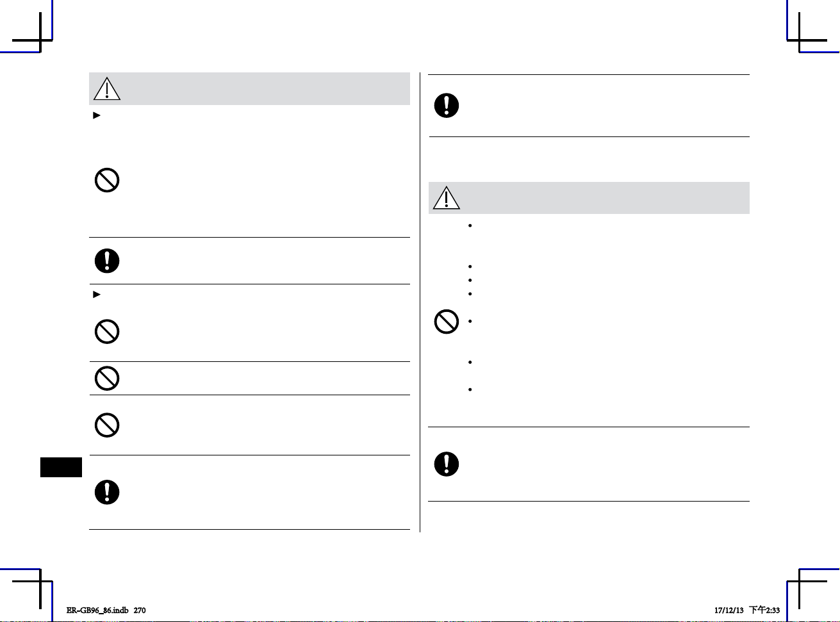The width and height of the screenshot is (840, 622).
Task: Select the bottom mandatory exclamation icon in the left column
Action: click(x=107, y=492)
